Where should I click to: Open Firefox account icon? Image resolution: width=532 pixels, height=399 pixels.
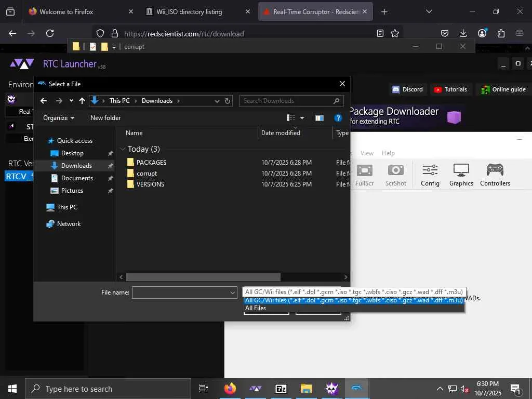[x=482, y=33]
